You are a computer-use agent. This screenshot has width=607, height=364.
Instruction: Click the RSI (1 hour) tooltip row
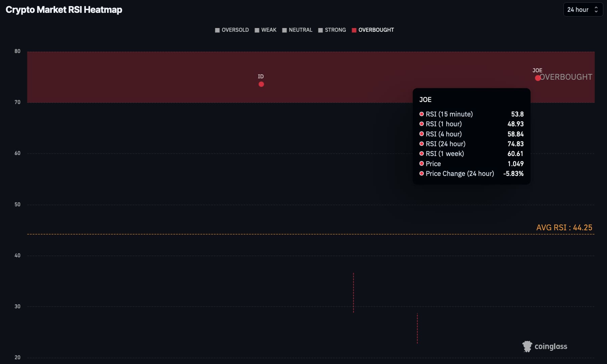tap(471, 124)
